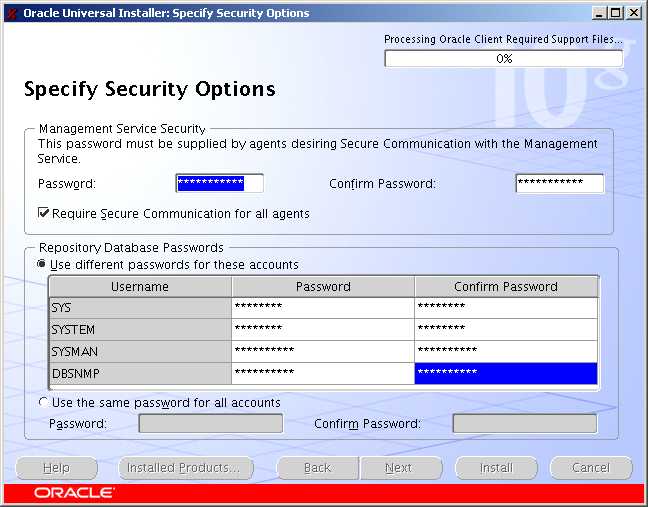Cancel the installation
This screenshot has width=648, height=507.
[x=591, y=468]
